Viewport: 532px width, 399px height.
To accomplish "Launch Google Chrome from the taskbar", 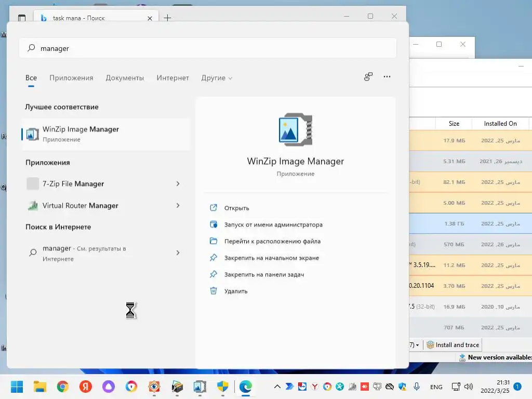I will click(x=62, y=387).
